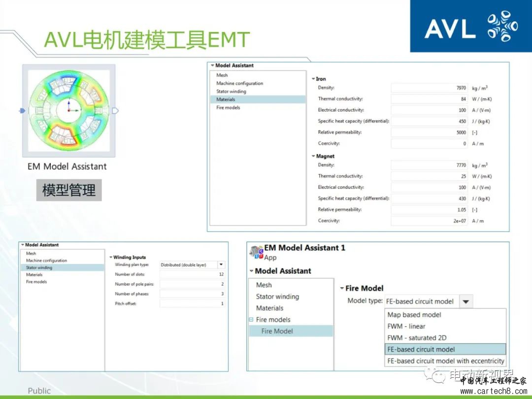This screenshot has width=532, height=399.
Task: Select Mesh in EM Model Assistant 1 list
Action: coord(264,285)
